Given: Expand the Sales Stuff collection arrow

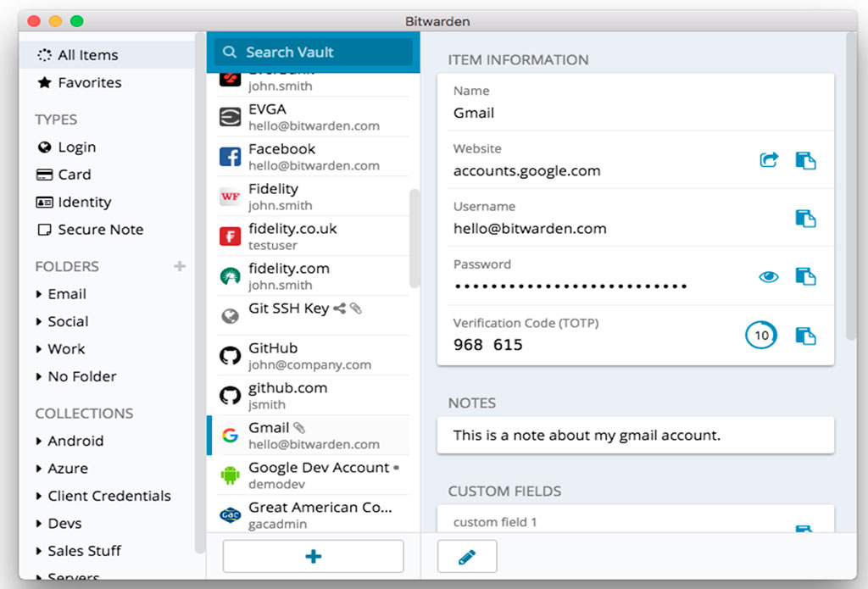Looking at the screenshot, I should 39,552.
